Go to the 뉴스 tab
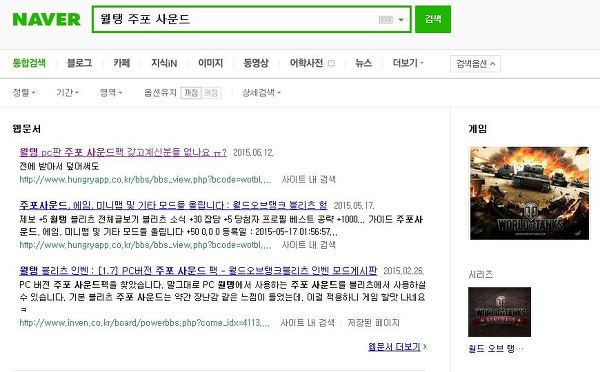This screenshot has height=372, width=600. click(x=364, y=63)
